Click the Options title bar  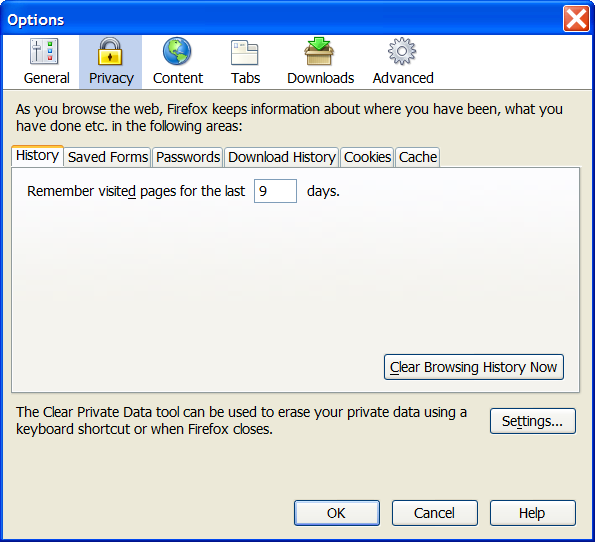pos(281,19)
